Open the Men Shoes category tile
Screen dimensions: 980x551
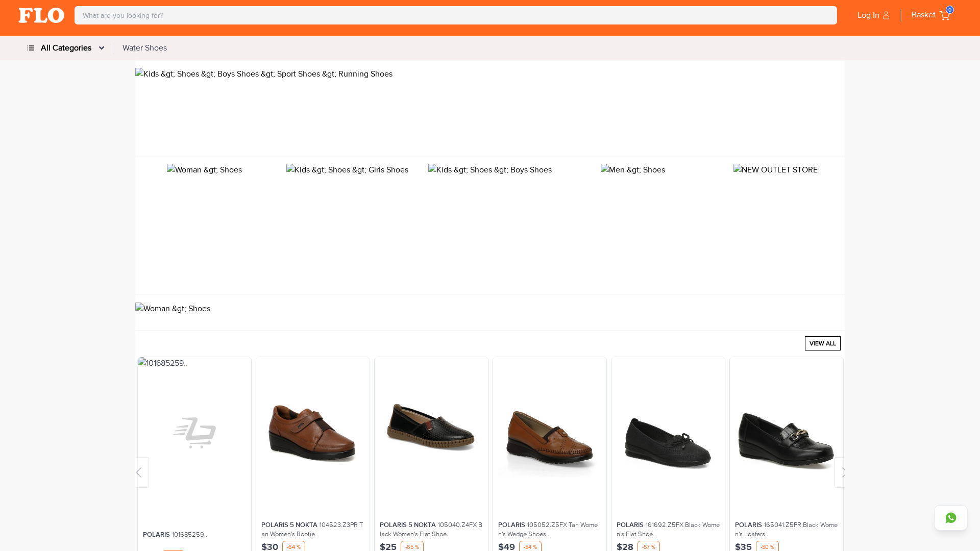(633, 170)
